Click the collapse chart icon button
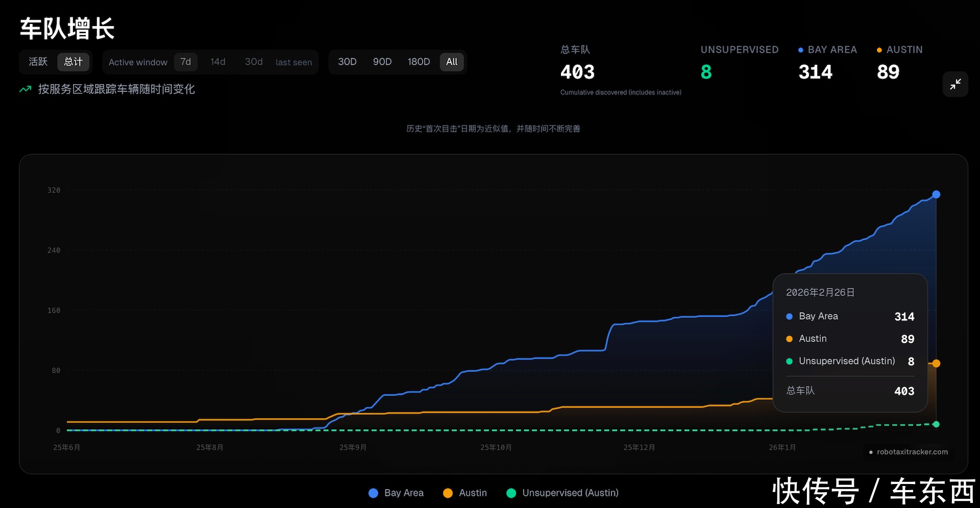980x508 pixels. click(955, 84)
